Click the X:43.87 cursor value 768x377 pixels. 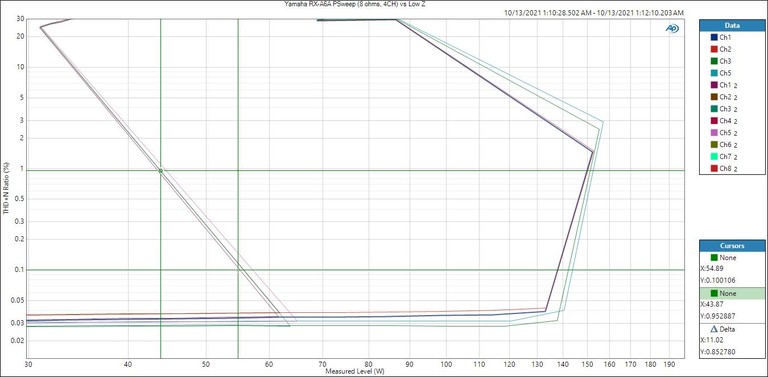(x=713, y=305)
